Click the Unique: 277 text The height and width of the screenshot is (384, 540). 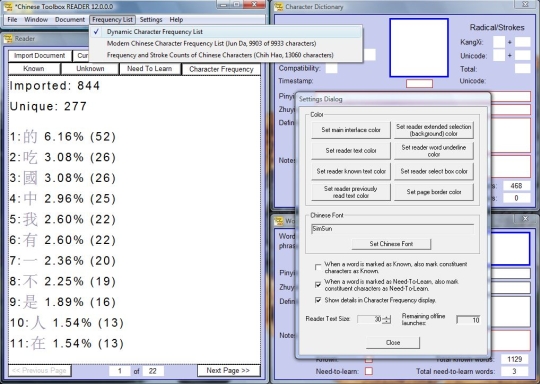48,106
